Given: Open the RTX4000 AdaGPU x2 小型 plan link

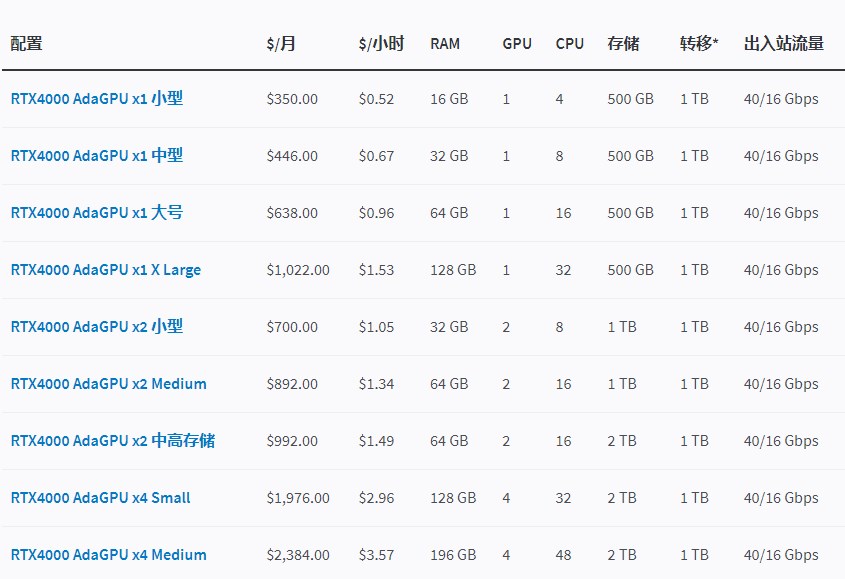Looking at the screenshot, I should pos(97,327).
